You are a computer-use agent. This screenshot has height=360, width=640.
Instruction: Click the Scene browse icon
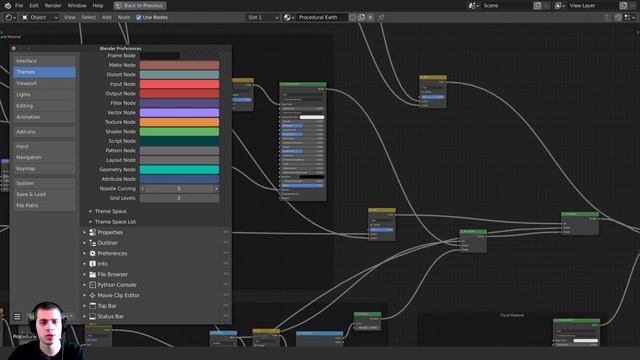pyautogui.click(x=473, y=6)
